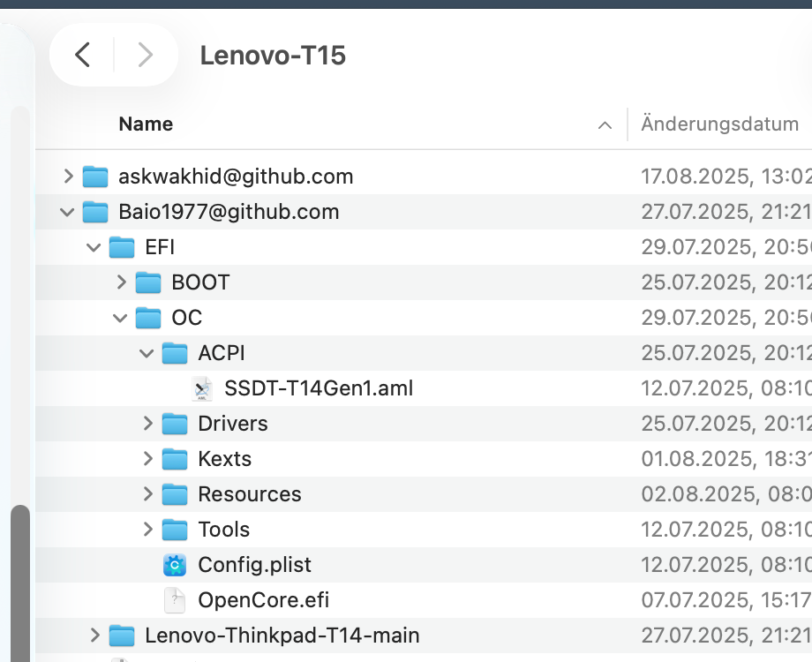The height and width of the screenshot is (662, 812).
Task: Sort files by the Name column
Action: [x=146, y=124]
